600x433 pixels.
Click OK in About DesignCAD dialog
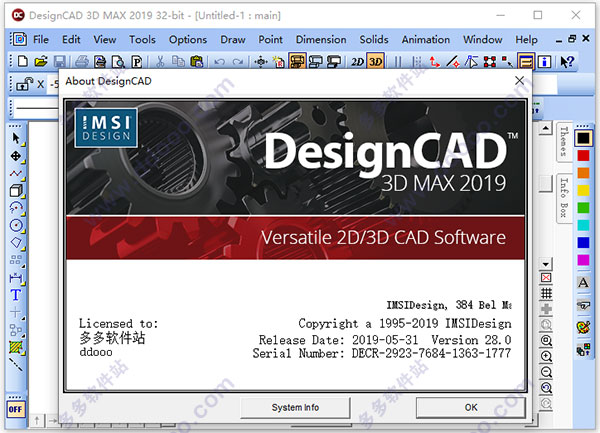(471, 408)
